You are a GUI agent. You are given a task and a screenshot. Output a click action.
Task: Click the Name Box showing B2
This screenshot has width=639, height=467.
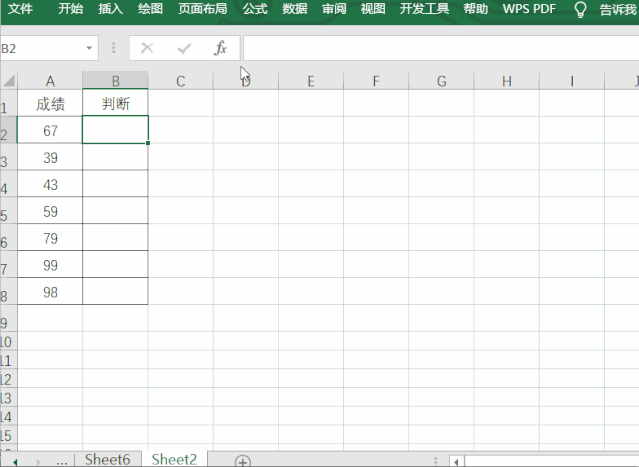(x=40, y=48)
